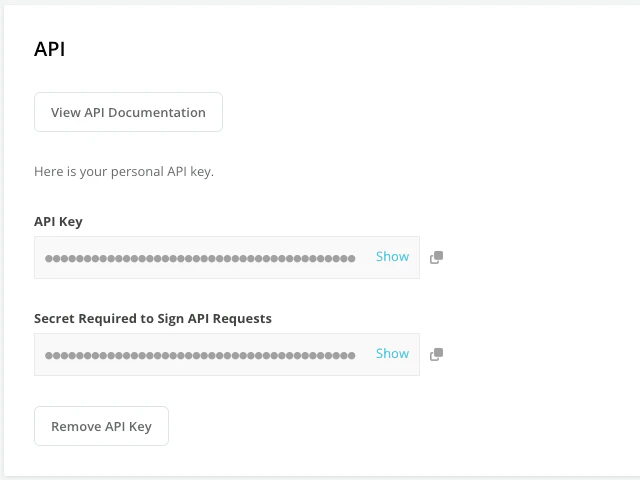This screenshot has width=640, height=480.
Task: Click the API section heading
Action: coord(50,49)
